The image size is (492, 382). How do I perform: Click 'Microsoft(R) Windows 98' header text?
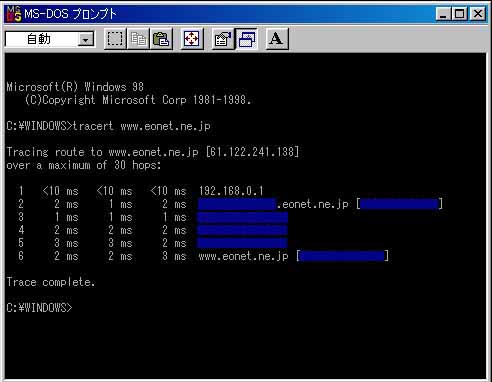[75, 87]
